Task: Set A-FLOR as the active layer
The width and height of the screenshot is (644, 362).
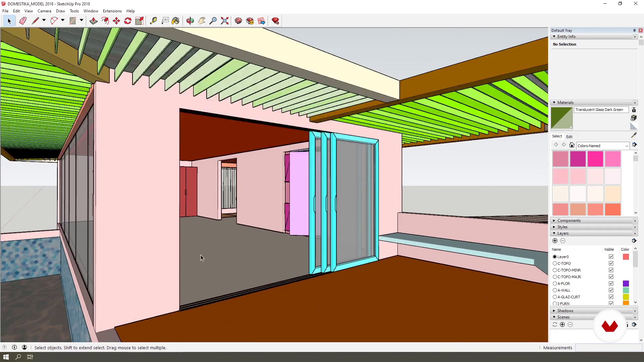Action: point(555,284)
